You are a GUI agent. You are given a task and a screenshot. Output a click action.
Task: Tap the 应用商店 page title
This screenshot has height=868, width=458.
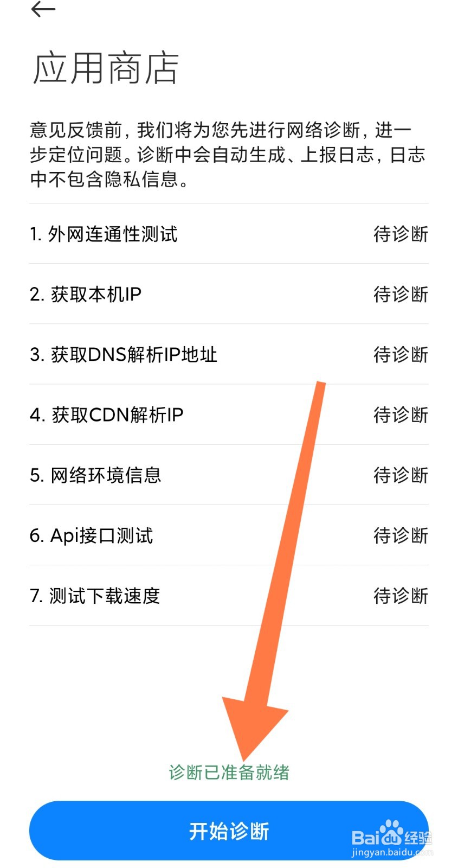106,68
